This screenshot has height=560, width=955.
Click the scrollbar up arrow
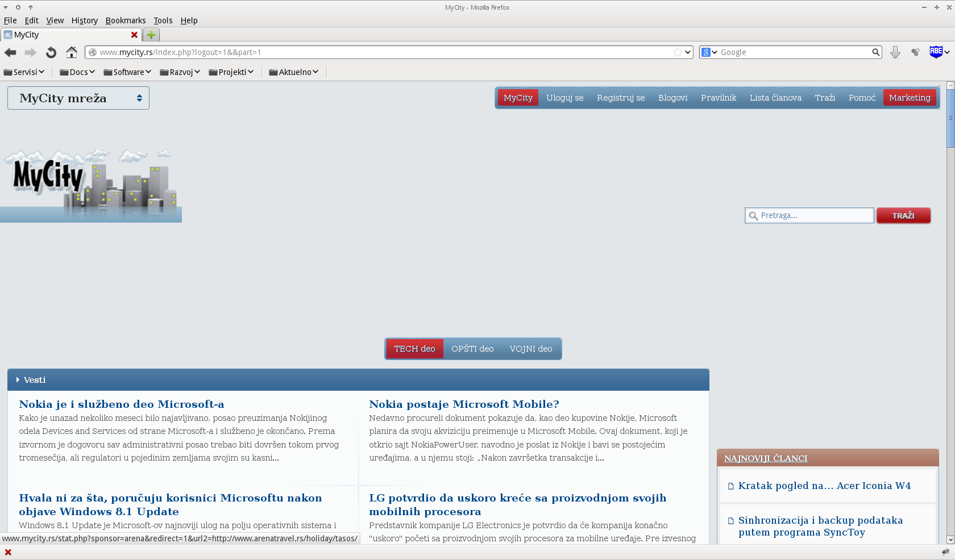click(x=950, y=86)
